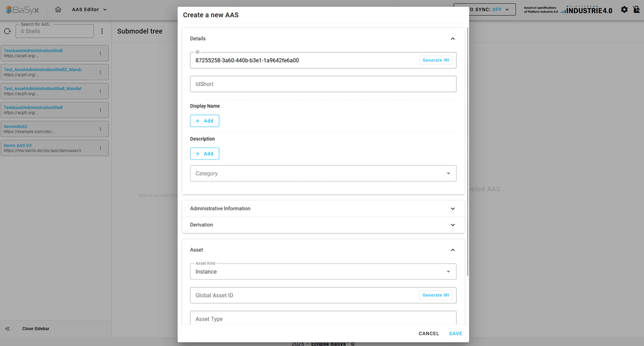Open the home page icon

[x=58, y=9]
